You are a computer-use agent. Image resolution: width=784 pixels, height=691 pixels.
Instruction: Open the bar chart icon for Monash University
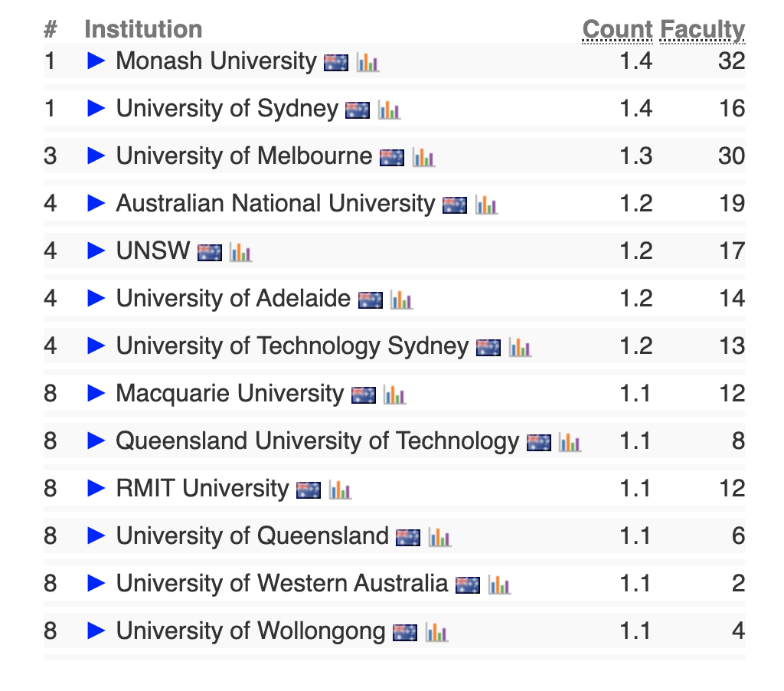coord(368,63)
